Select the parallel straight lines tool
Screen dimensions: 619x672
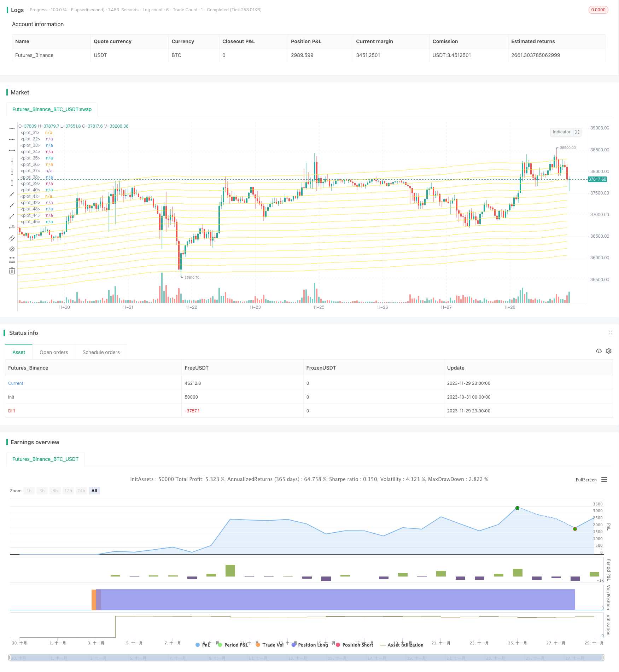coord(12,249)
